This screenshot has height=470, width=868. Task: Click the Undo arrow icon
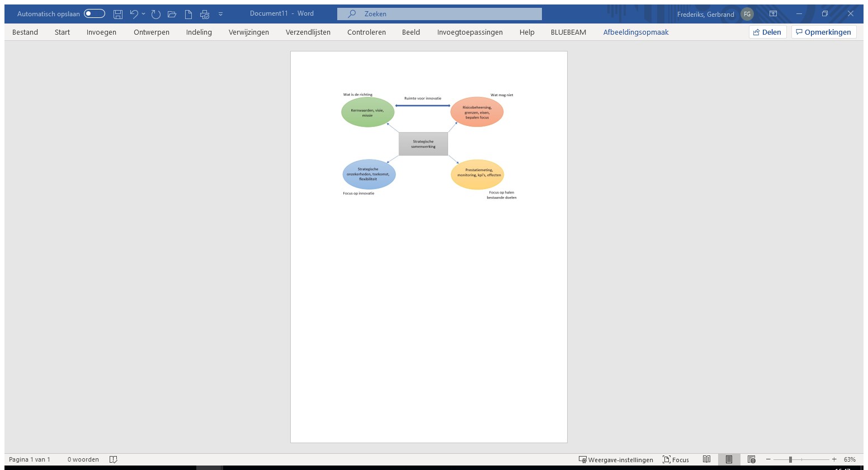[x=134, y=14]
